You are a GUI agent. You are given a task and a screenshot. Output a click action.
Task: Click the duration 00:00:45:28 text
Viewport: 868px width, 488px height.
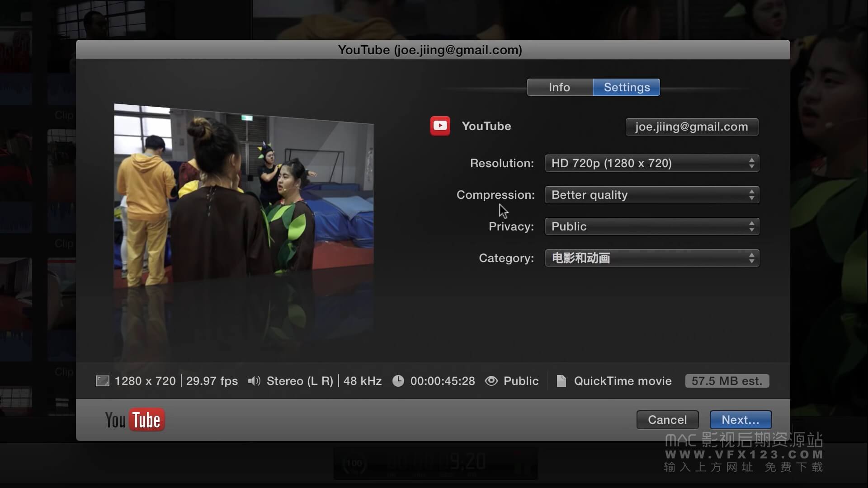click(x=443, y=381)
